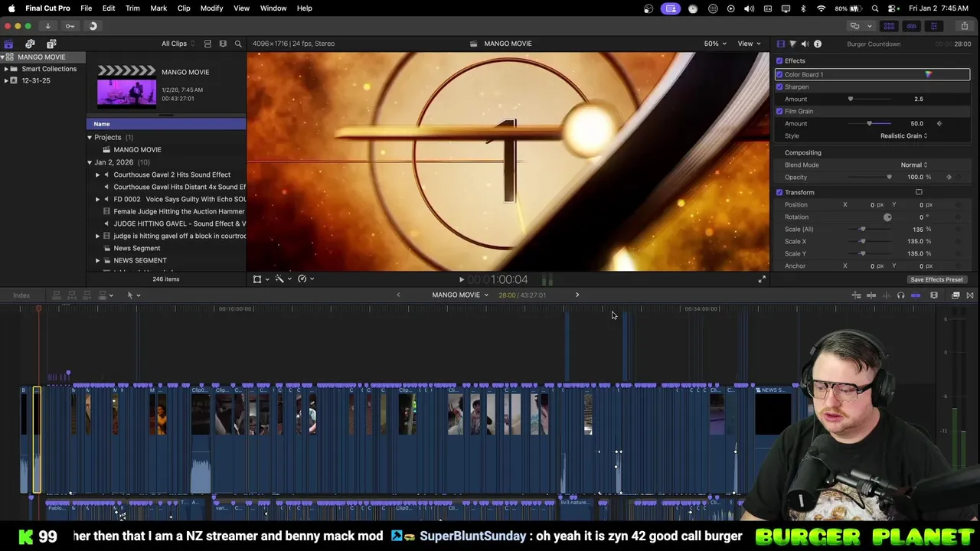Viewport: 980px width, 551px height.
Task: Open the viewer View options dropdown
Action: point(749,44)
